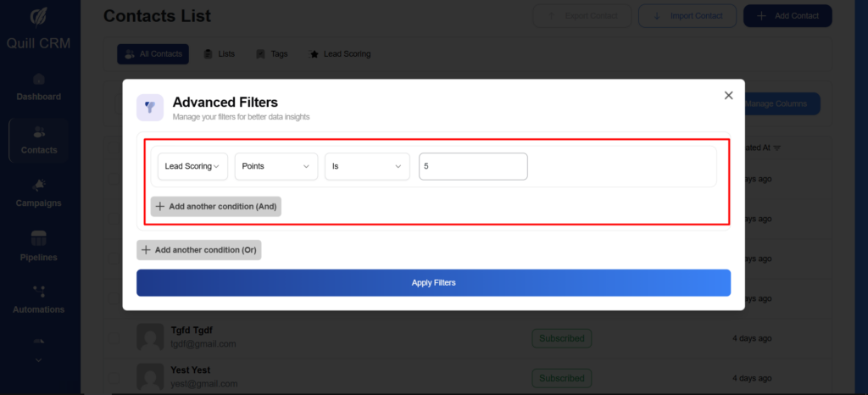Focus the filter value field containing 5

[473, 167]
